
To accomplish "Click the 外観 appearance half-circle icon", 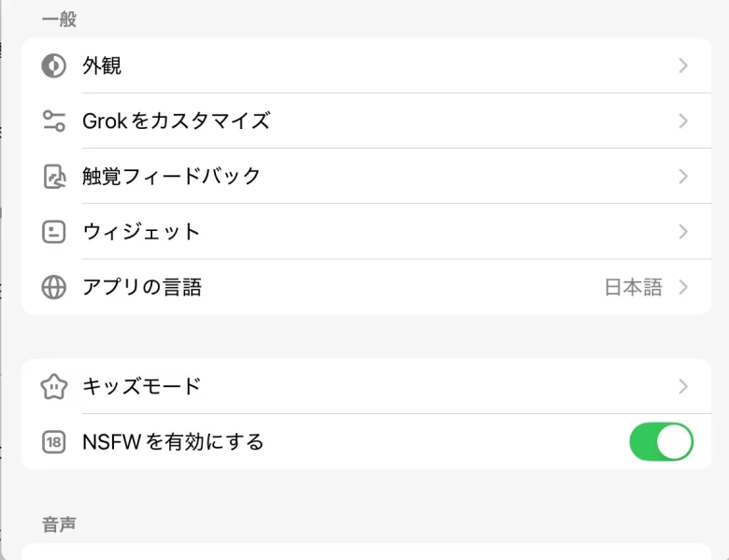I will [x=54, y=65].
